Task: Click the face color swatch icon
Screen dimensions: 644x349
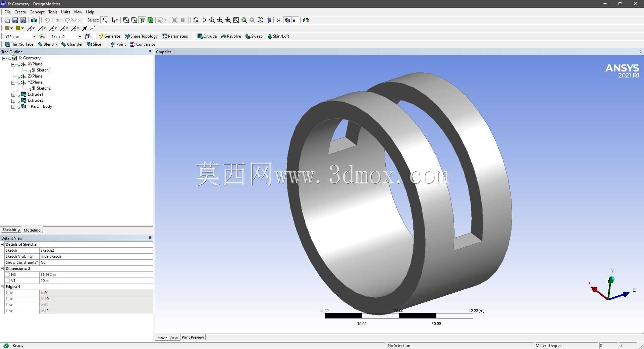Action: (x=7, y=28)
